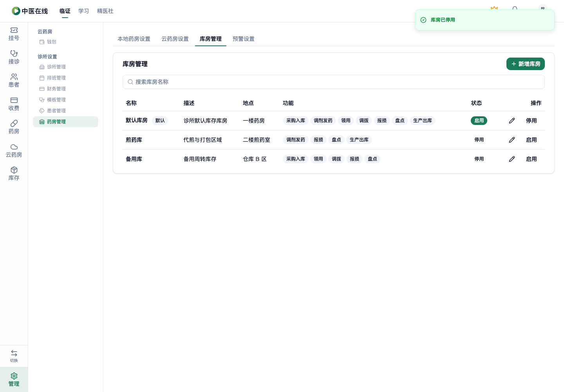Focus the 搜索库房名称 search field
This screenshot has height=392, width=564.
tap(334, 82)
